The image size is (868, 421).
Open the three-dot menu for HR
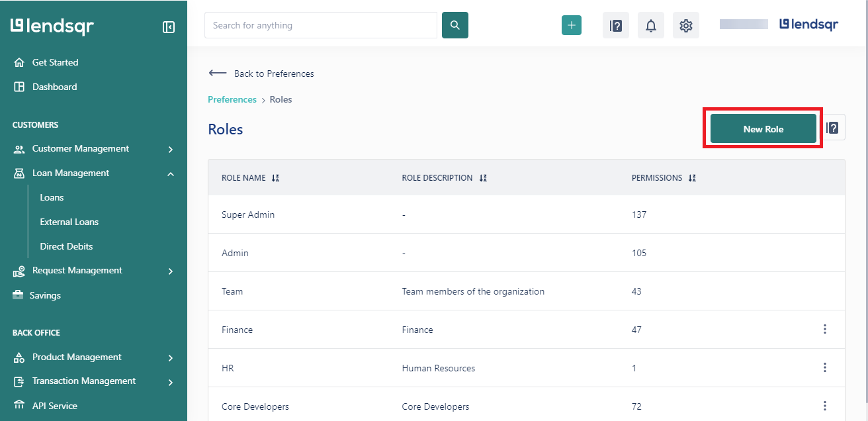click(824, 367)
